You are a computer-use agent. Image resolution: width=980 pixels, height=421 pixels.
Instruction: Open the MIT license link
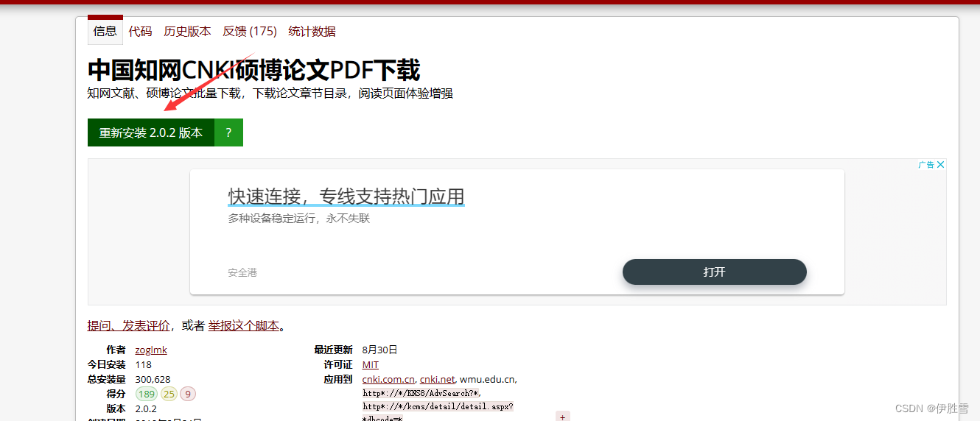(371, 364)
